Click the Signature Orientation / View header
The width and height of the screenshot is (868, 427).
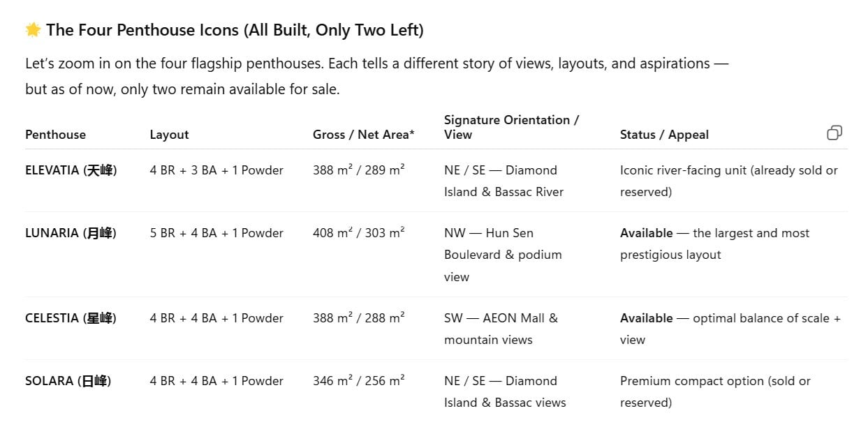coord(512,127)
